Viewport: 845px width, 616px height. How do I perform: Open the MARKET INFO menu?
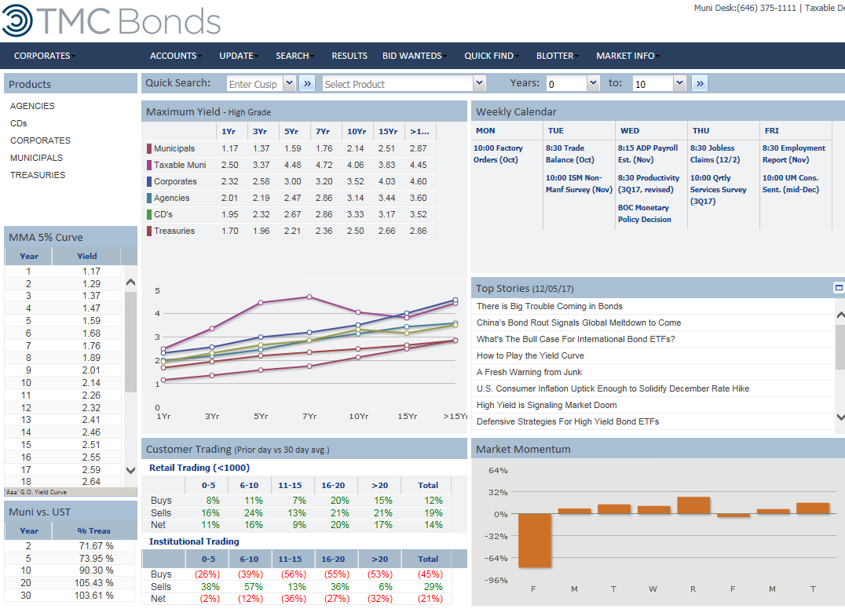[627, 56]
